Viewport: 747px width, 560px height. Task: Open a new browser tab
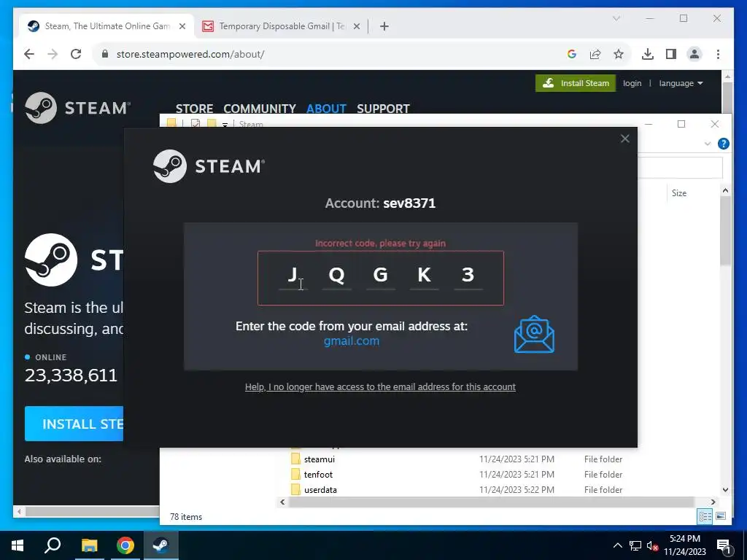point(384,26)
